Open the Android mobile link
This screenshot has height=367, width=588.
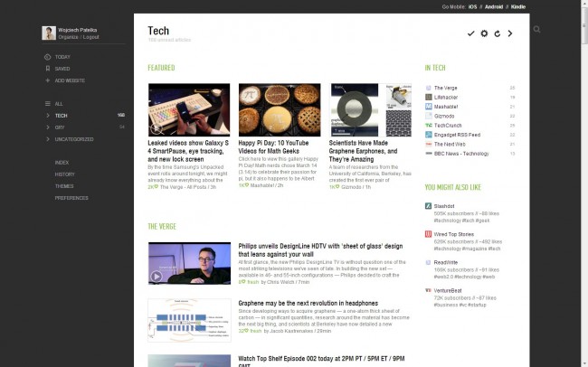pos(494,6)
